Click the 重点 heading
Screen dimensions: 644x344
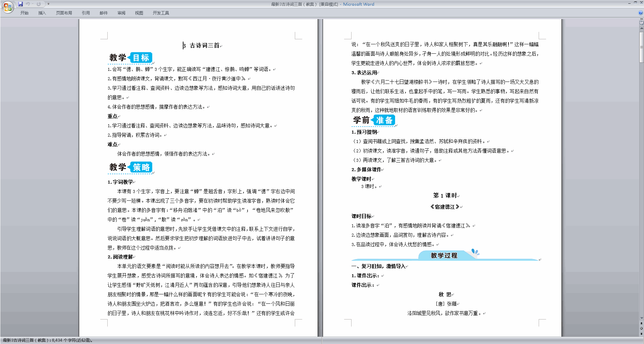pos(112,116)
